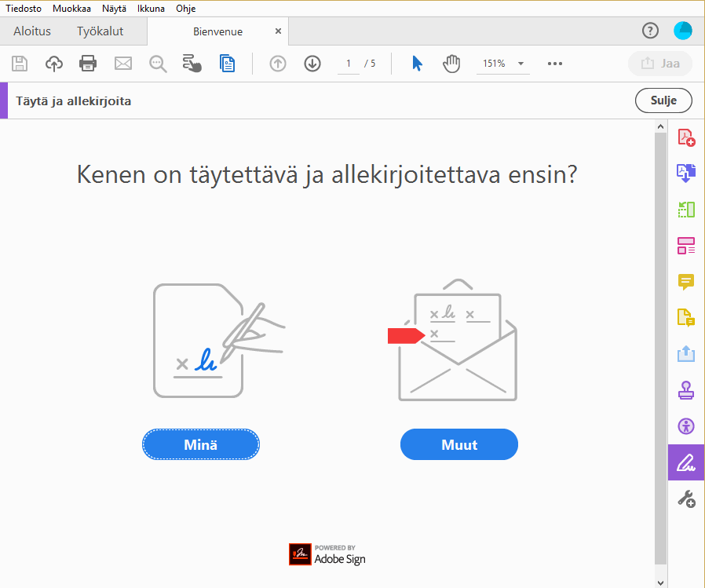Click the page number input field

(348, 64)
